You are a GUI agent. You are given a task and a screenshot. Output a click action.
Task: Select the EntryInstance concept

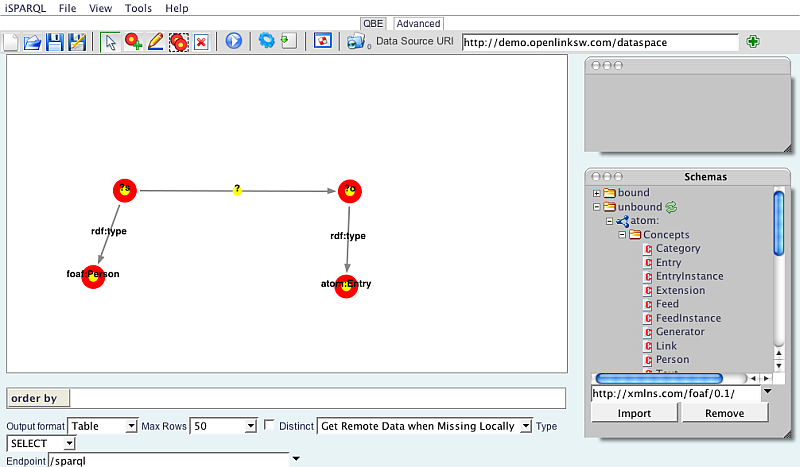(x=689, y=276)
